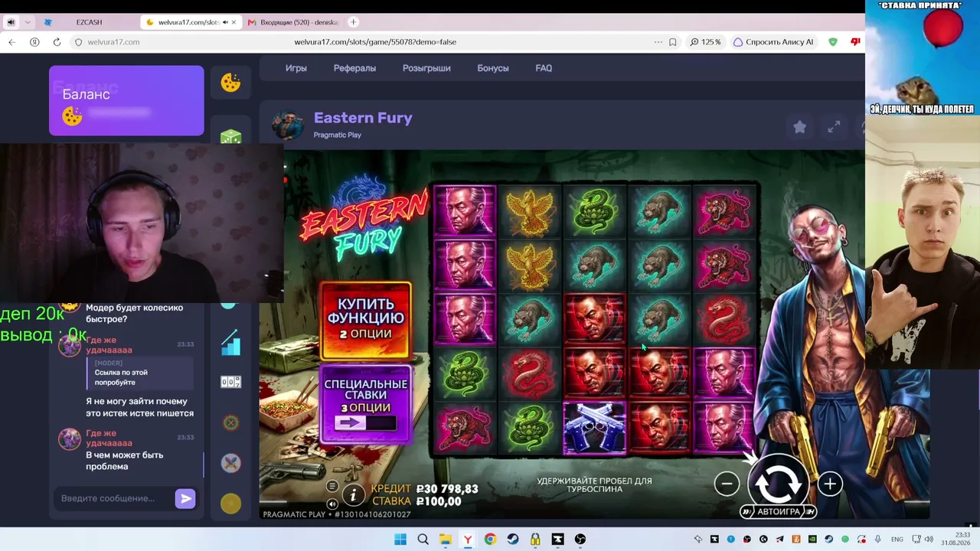
Task: Close the welvura17.com tab
Action: [234, 22]
